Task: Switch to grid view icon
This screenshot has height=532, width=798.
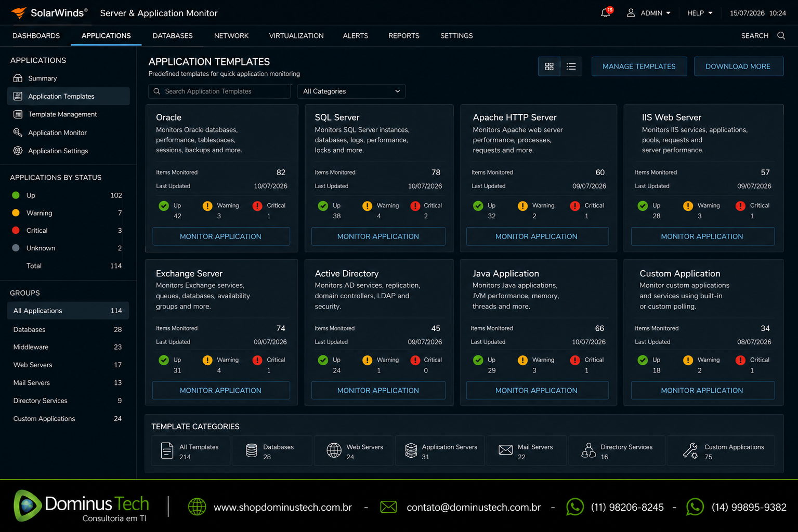Action: click(x=549, y=66)
